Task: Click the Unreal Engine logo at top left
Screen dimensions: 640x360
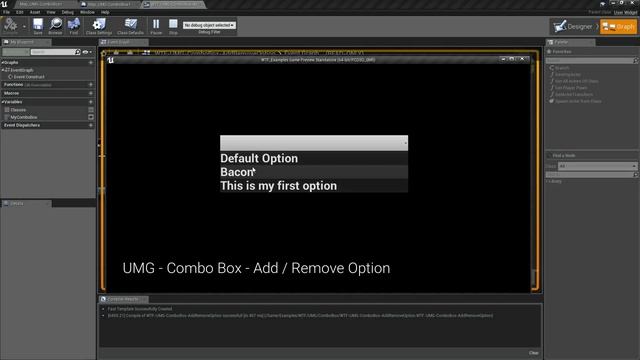Action: 4,4
